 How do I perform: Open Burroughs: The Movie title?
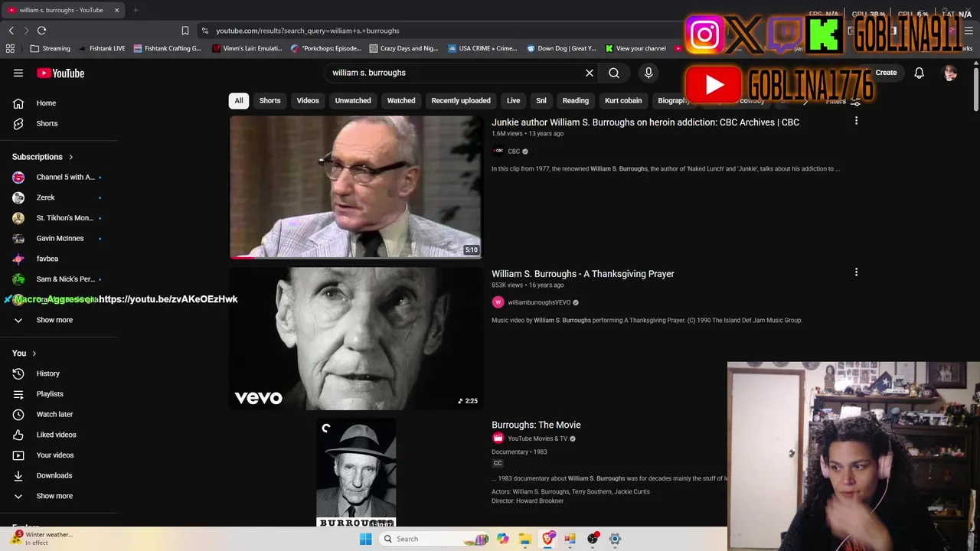click(x=536, y=425)
